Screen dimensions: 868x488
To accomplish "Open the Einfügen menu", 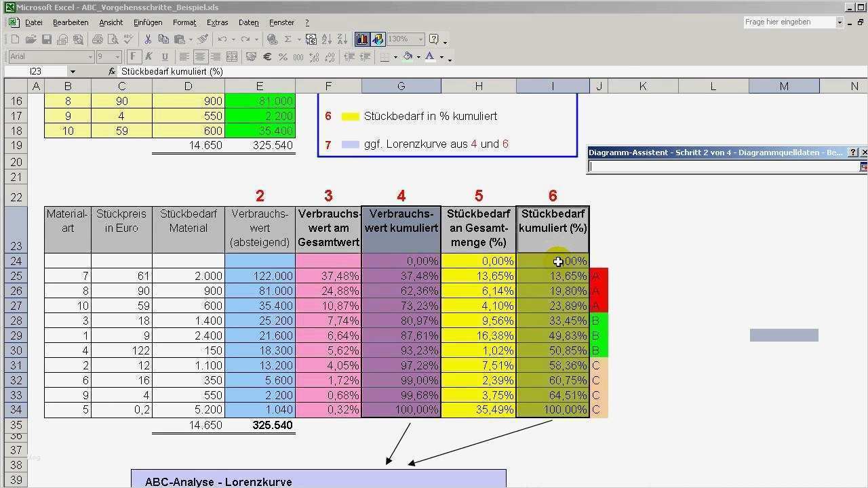I will point(147,22).
